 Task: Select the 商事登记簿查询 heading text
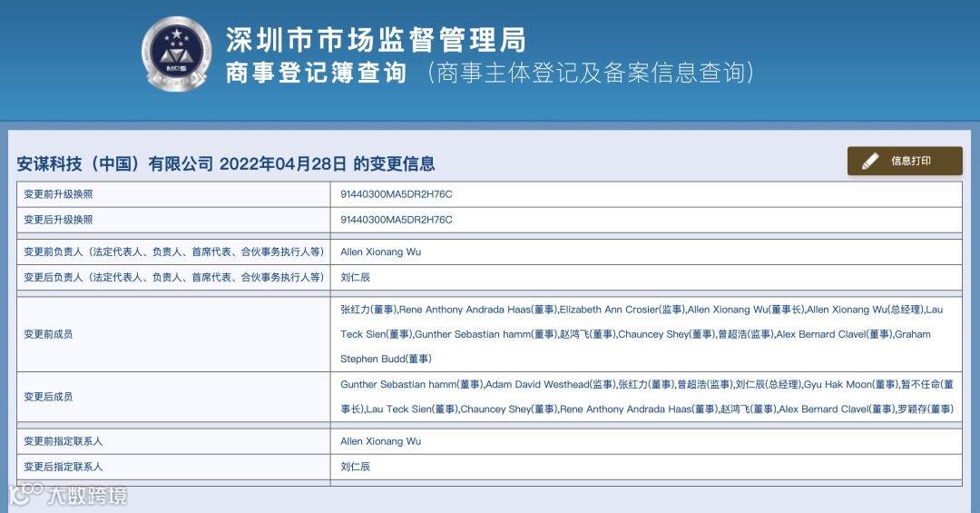pos(316,73)
